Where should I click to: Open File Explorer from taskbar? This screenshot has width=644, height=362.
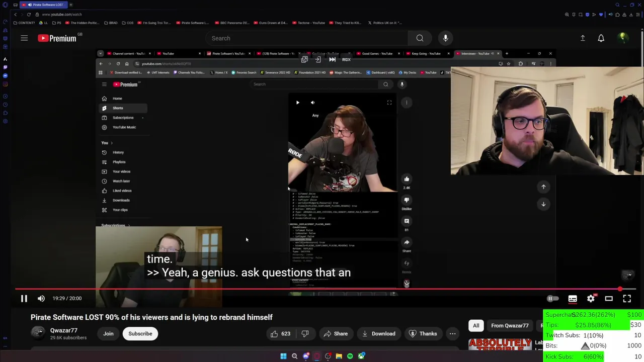(339, 356)
